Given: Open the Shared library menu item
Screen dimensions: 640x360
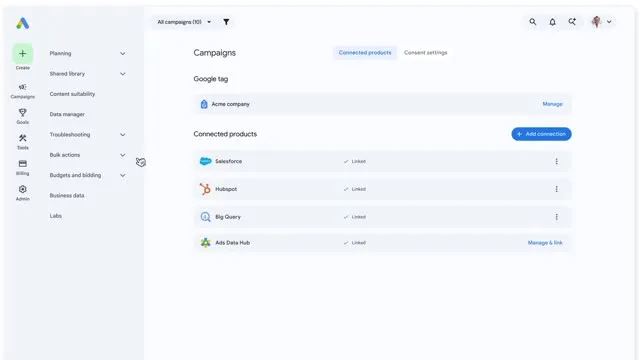Looking at the screenshot, I should click(x=67, y=74).
